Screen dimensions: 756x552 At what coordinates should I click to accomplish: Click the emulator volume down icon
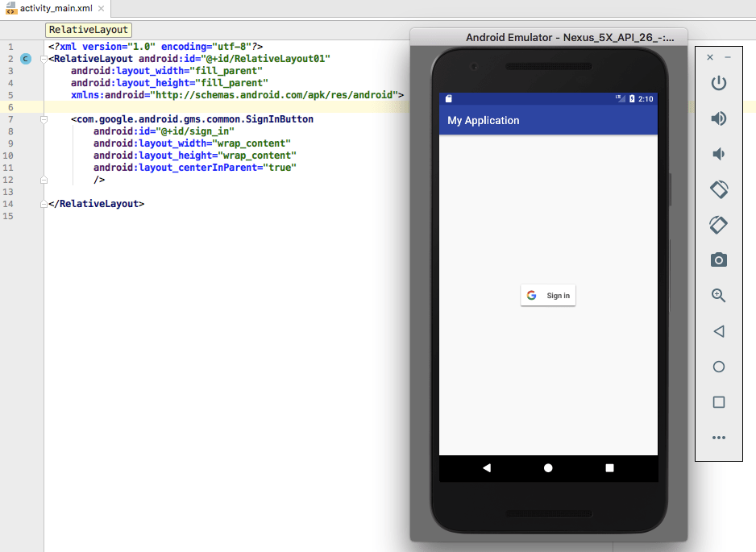718,154
